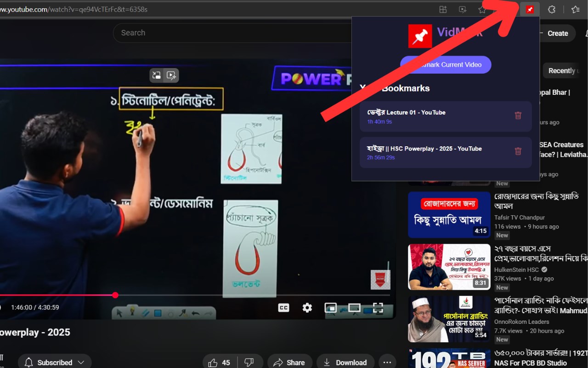
Task: Open the ভেক্টর Lecture 01 bookmark
Action: 446,116
